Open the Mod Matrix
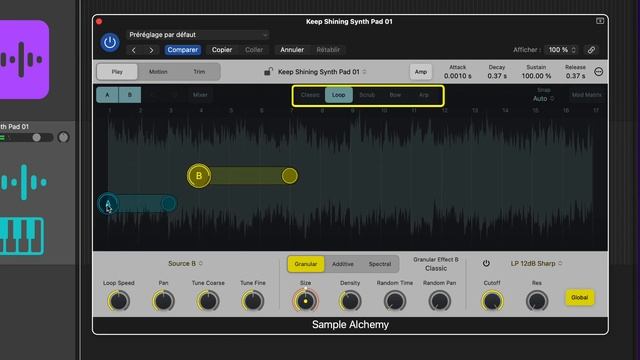 click(x=587, y=95)
